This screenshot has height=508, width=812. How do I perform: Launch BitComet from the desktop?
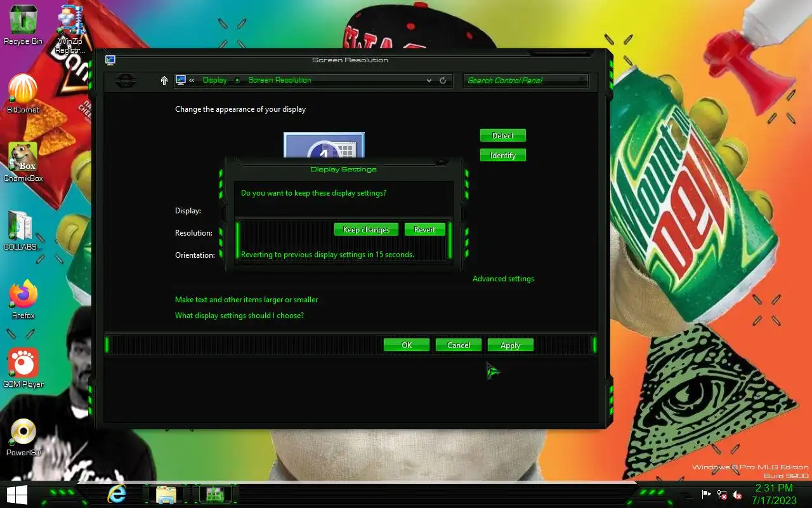(x=23, y=93)
